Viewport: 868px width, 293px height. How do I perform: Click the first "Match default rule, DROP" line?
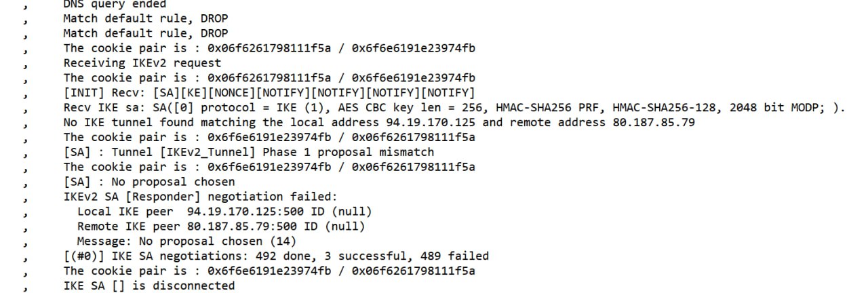(x=146, y=18)
